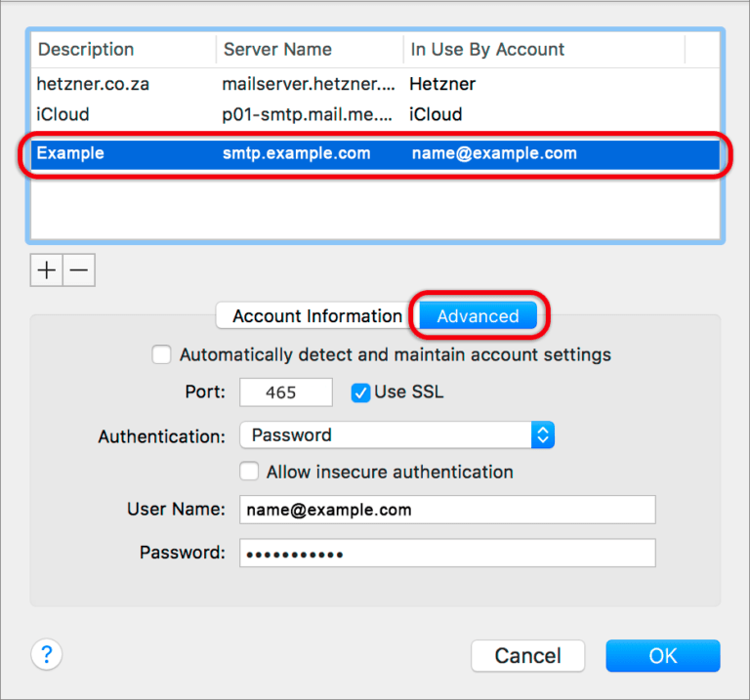Enable Automatically detect and maintain account settings
The image size is (750, 700).
[162, 354]
